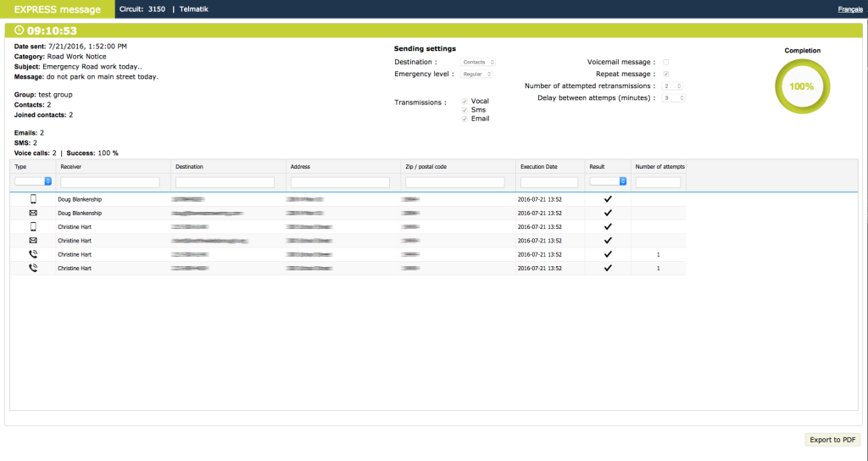Click receiver name Christine Hart in the email row
Viewport: 868px width, 461px height.
(75, 241)
